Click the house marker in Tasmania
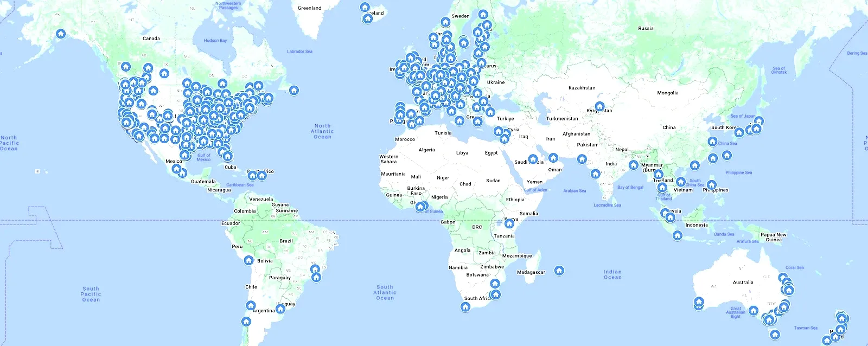The image size is (868, 346). pyautogui.click(x=775, y=335)
